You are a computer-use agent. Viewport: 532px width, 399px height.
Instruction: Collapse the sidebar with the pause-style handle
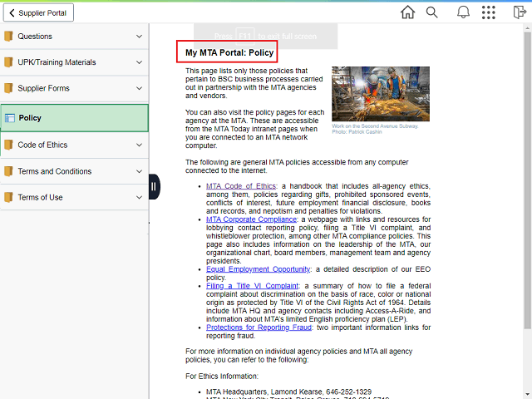(x=154, y=186)
